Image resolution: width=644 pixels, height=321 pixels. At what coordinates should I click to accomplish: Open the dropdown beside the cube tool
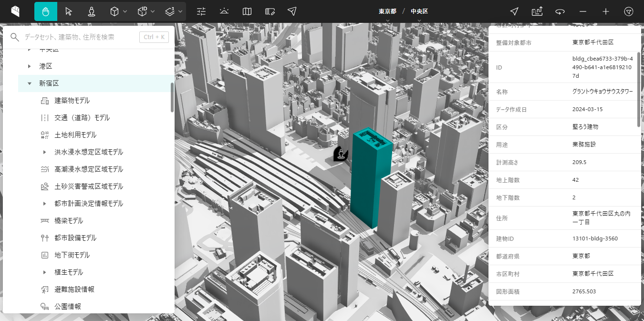pyautogui.click(x=125, y=11)
